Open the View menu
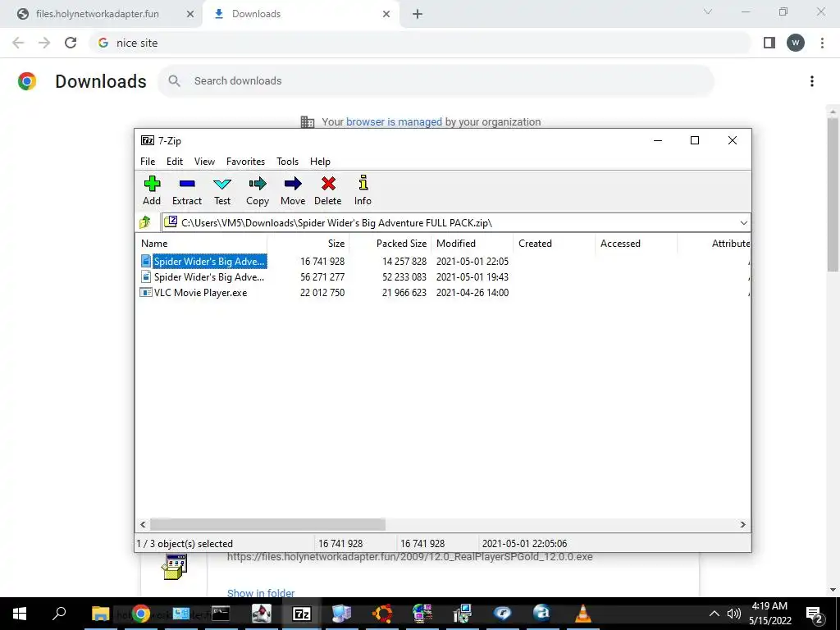Screen dimensions: 840x630 coord(204,162)
